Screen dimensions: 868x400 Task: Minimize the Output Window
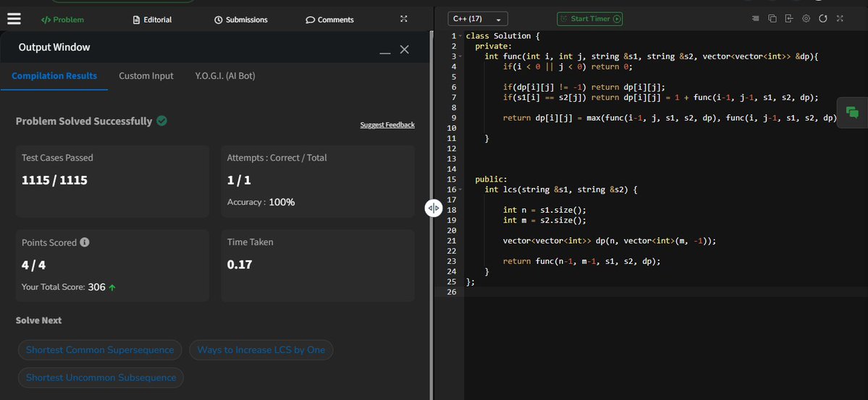click(x=385, y=53)
